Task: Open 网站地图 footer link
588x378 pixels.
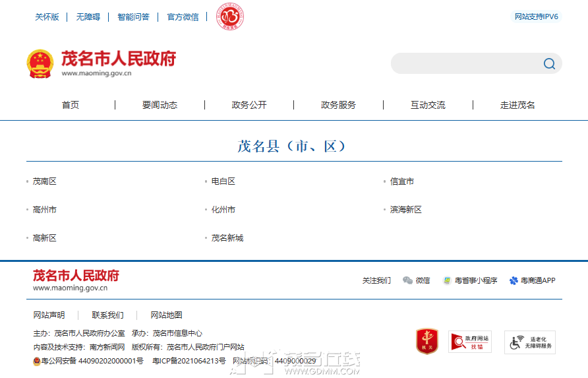Action: (x=166, y=315)
